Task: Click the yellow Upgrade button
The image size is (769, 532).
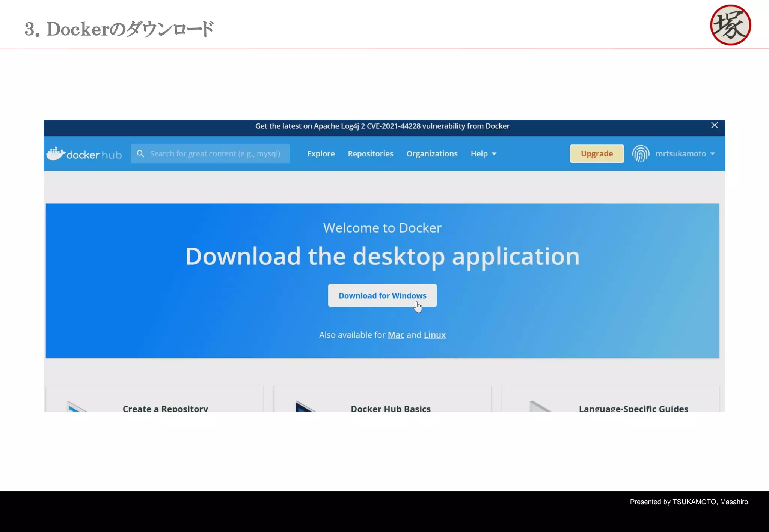Action: [x=597, y=154]
